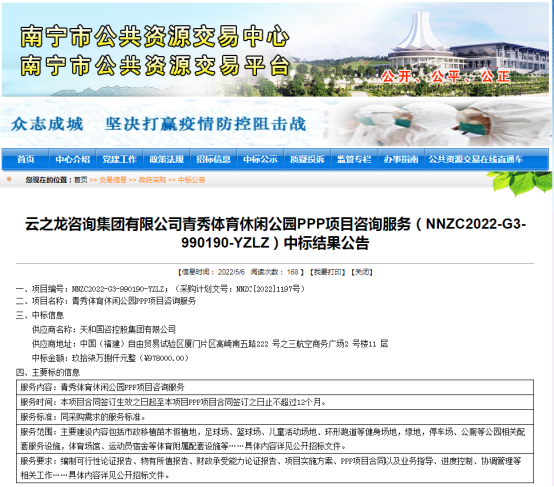This screenshot has height=487, width=554.
Task: Click the 四、主要标的信息 heading
Action: click(x=48, y=372)
